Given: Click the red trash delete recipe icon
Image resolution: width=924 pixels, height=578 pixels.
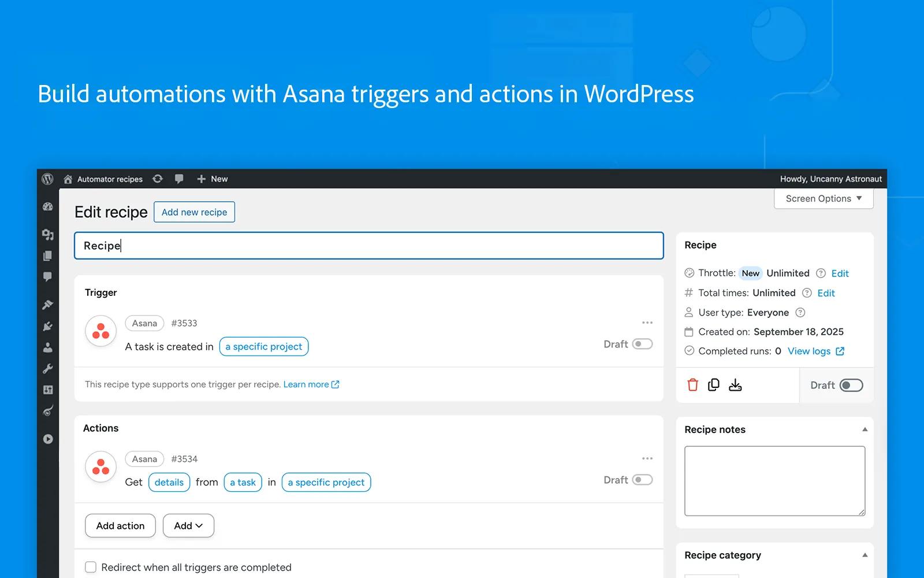Looking at the screenshot, I should point(692,385).
